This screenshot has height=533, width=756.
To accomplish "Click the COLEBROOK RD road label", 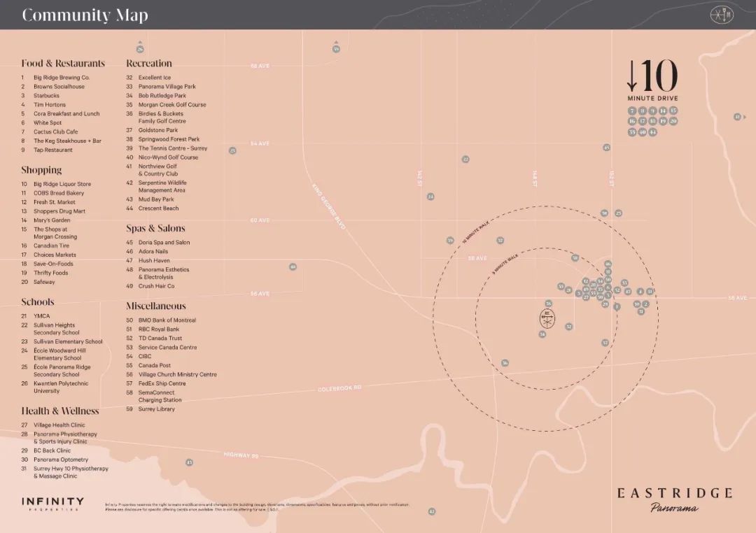I will (339, 388).
